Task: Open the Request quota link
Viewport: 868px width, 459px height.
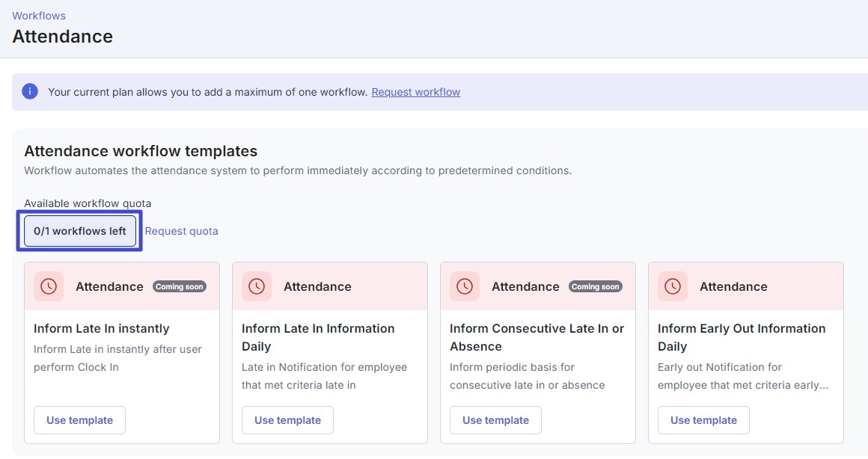Action: (181, 230)
